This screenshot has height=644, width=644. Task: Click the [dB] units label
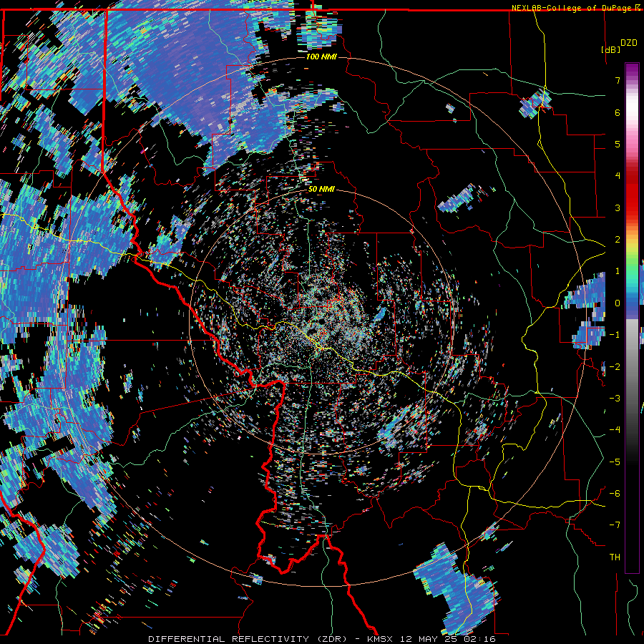pos(610,49)
